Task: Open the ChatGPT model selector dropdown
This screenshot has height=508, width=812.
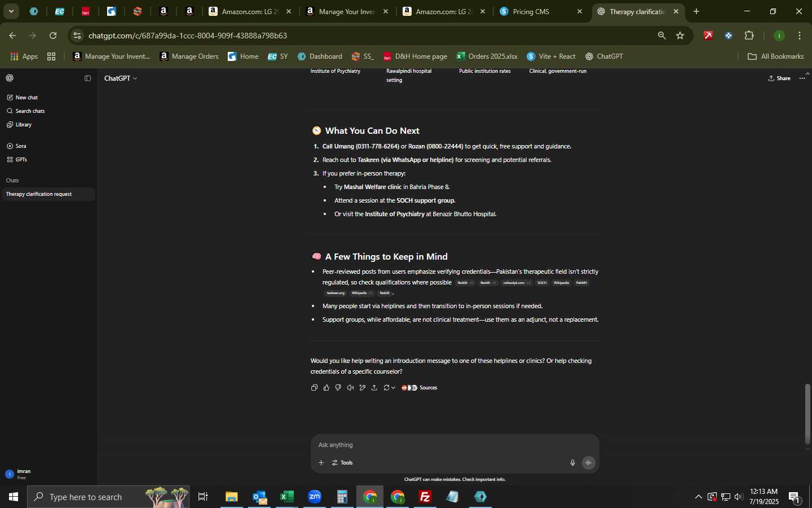Action: point(121,78)
